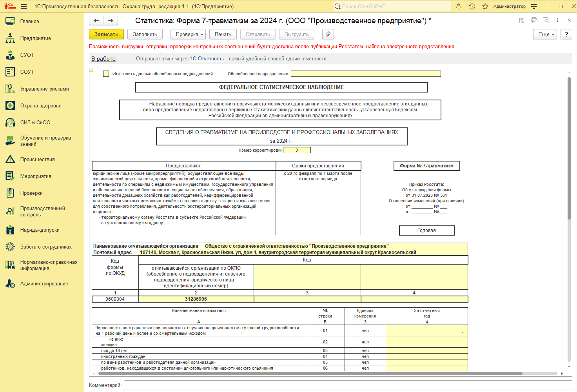The image size is (577, 392).
Task: Click the Номер корректировки field
Action: (297, 150)
